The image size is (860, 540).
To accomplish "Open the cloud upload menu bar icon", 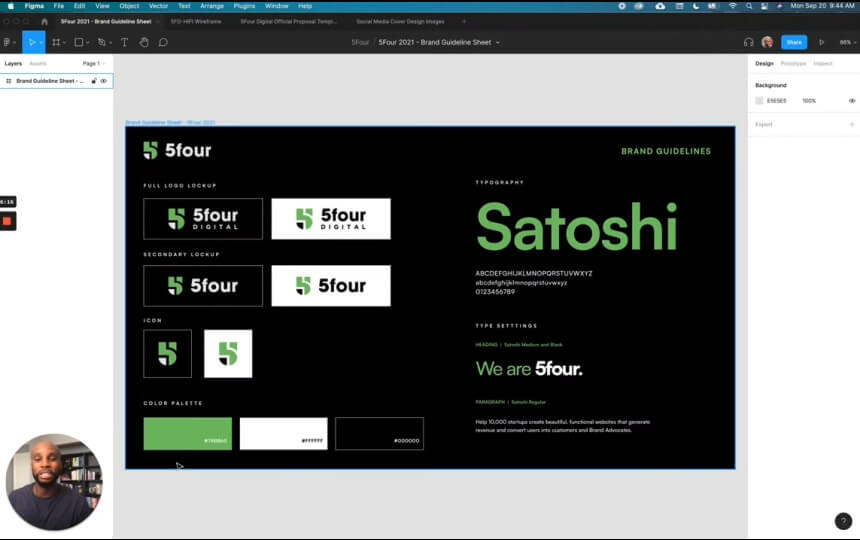I will click(660, 6).
